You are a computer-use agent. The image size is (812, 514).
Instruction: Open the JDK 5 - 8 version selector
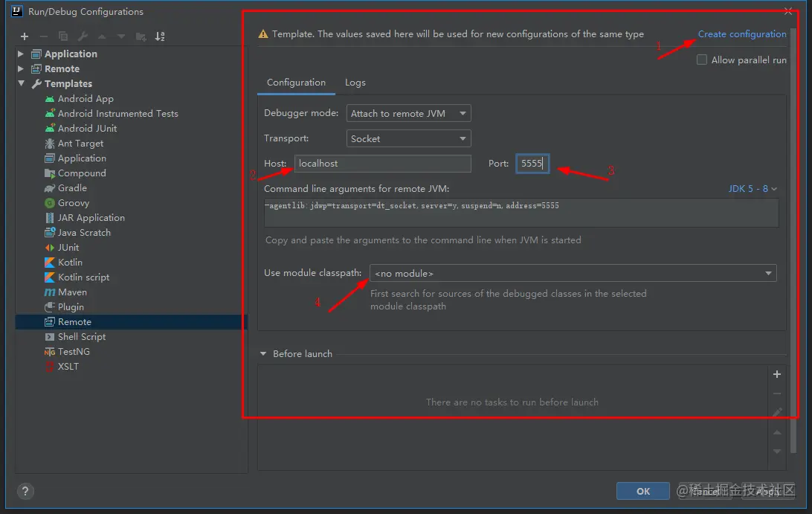click(753, 189)
